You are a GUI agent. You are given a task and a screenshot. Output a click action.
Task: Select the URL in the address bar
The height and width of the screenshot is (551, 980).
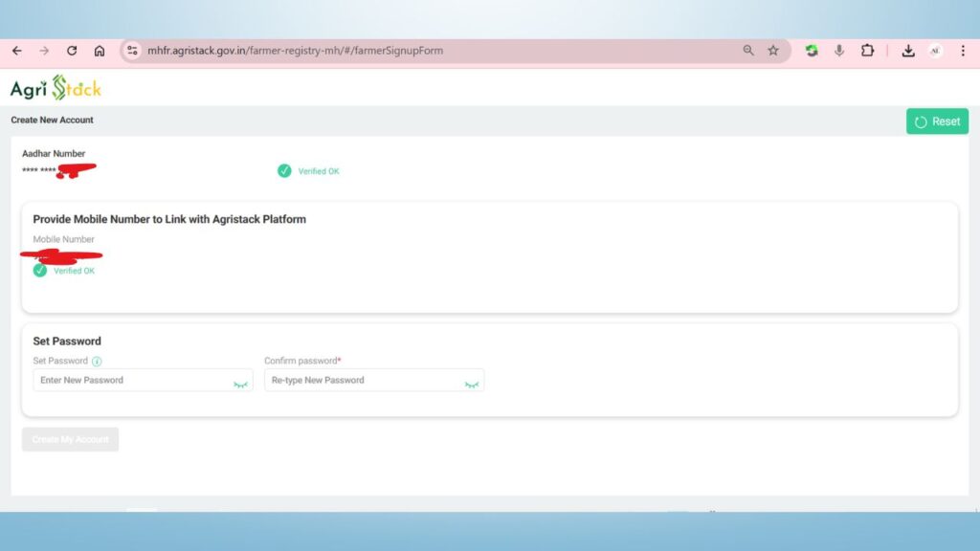point(295,51)
